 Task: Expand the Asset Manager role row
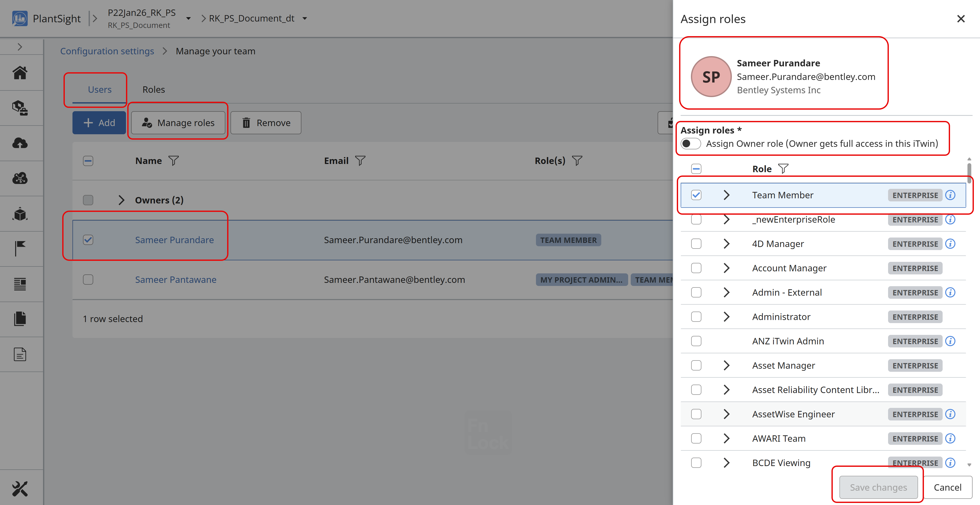click(x=726, y=365)
